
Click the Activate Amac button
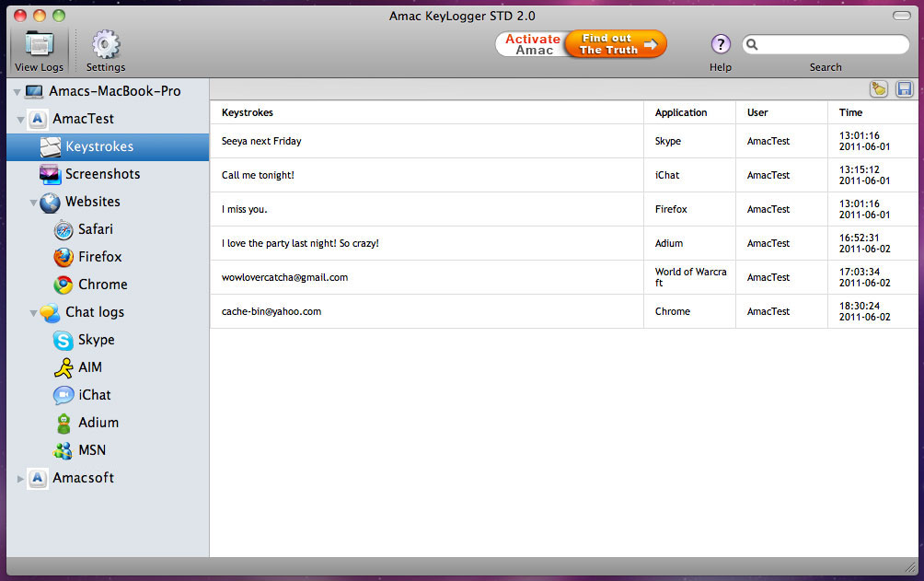532,44
